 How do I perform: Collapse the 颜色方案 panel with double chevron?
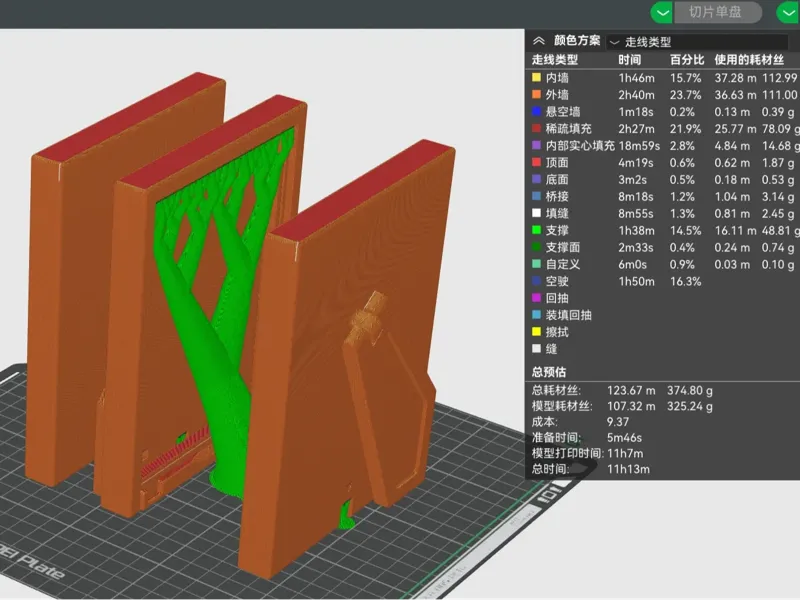click(539, 41)
